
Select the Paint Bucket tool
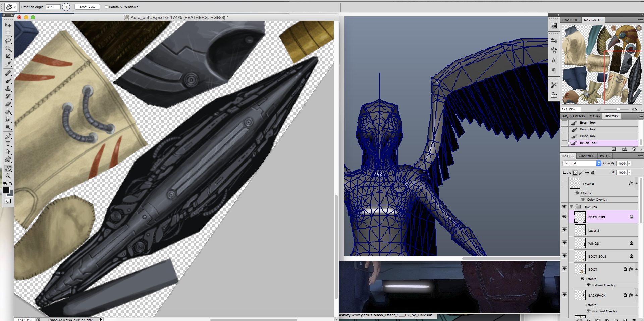pos(8,112)
